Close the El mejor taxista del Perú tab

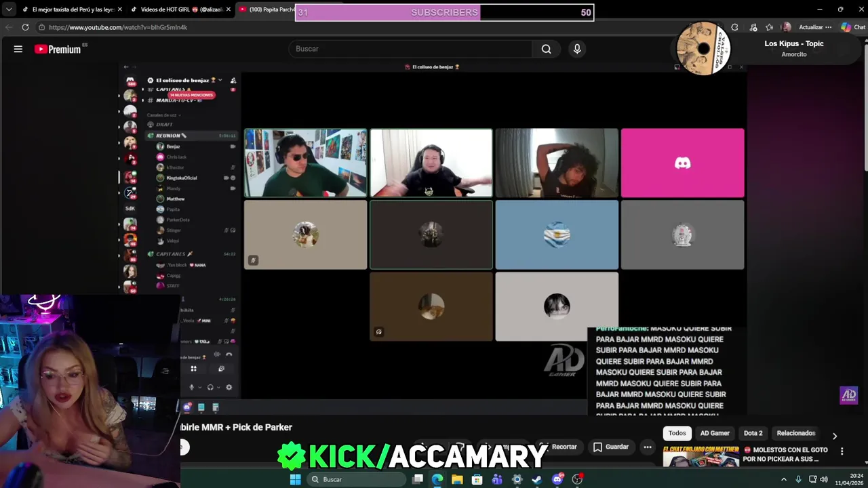click(x=120, y=9)
